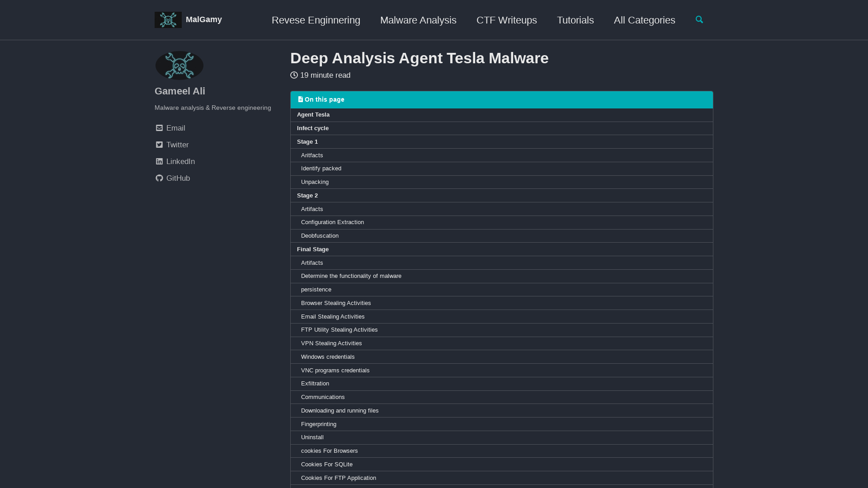Image resolution: width=868 pixels, height=488 pixels.
Task: Open the search magnifier icon
Action: point(699,19)
